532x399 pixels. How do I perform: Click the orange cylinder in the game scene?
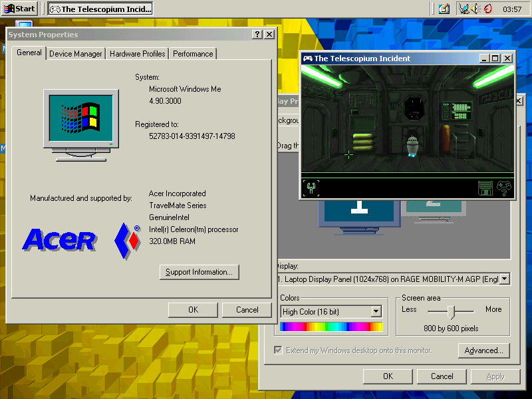point(445,140)
